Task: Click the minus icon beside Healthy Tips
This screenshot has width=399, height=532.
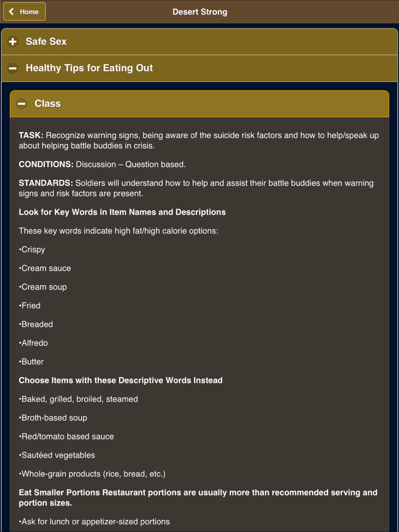Action: pyautogui.click(x=13, y=68)
